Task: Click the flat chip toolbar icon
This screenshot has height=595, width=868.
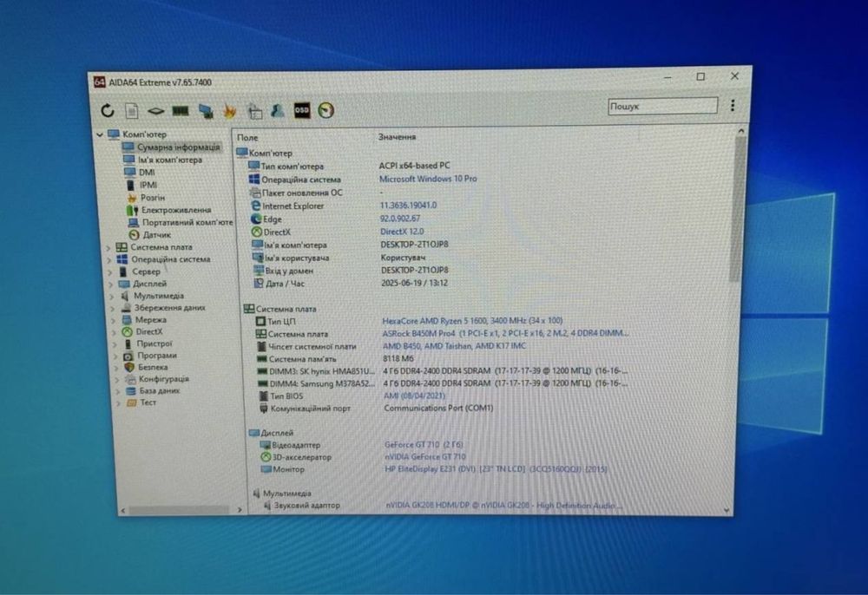Action: pyautogui.click(x=155, y=111)
